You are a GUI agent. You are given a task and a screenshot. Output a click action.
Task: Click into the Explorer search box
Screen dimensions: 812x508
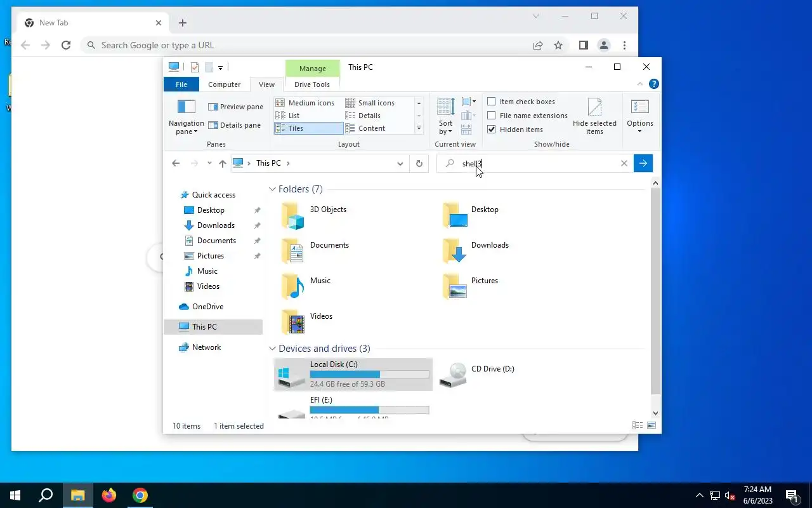[535, 163]
